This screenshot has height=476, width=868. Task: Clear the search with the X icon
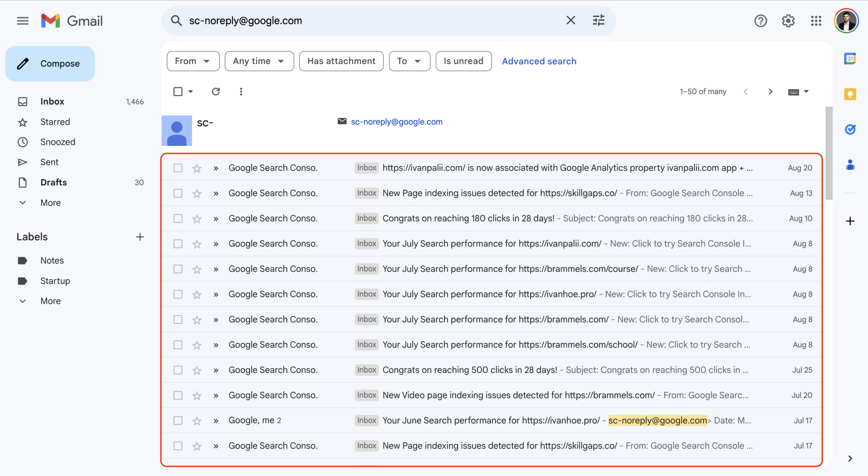pos(571,20)
